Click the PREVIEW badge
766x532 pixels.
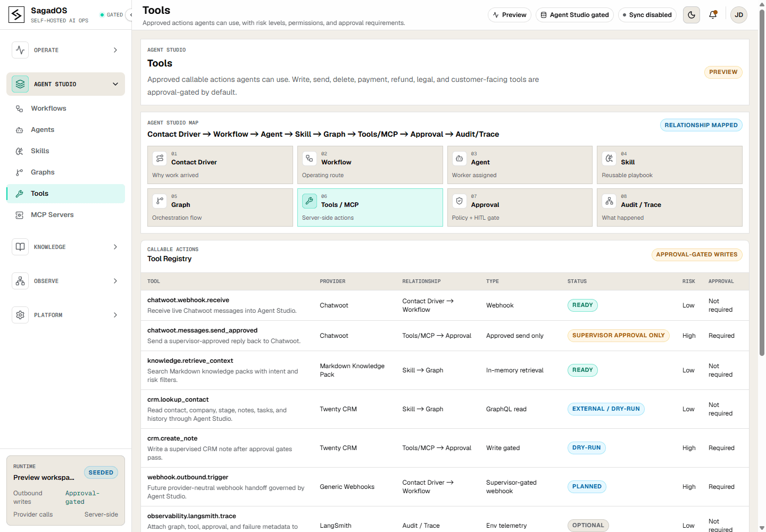(723, 72)
